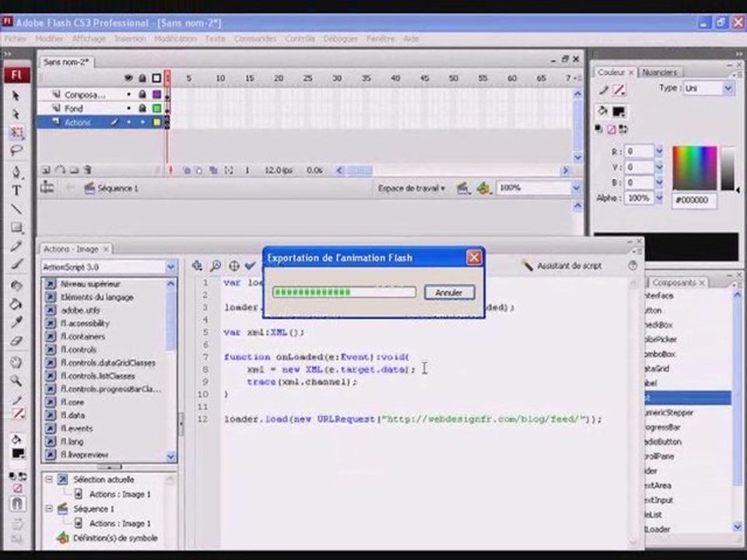
Task: Click the Annuler button in export dialog
Action: click(x=449, y=292)
